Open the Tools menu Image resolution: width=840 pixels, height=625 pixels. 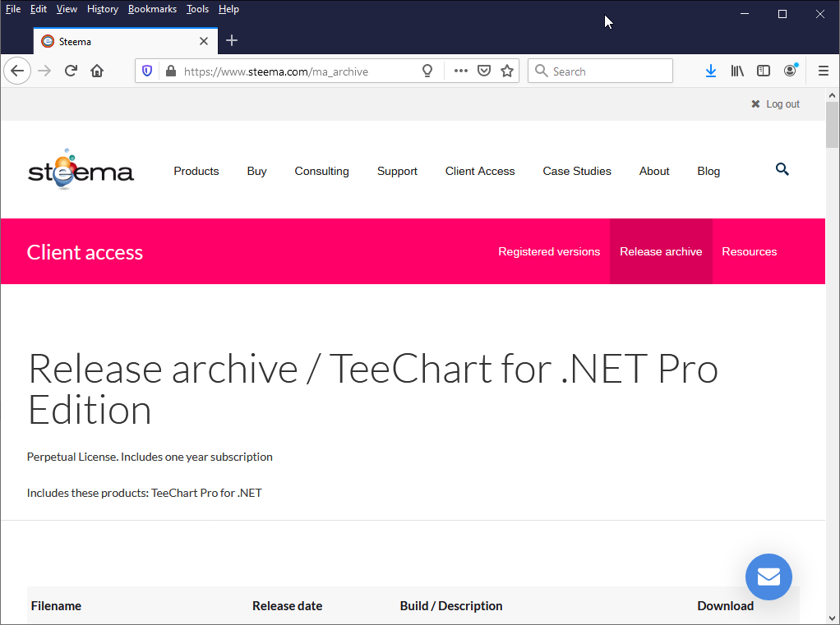pos(197,9)
